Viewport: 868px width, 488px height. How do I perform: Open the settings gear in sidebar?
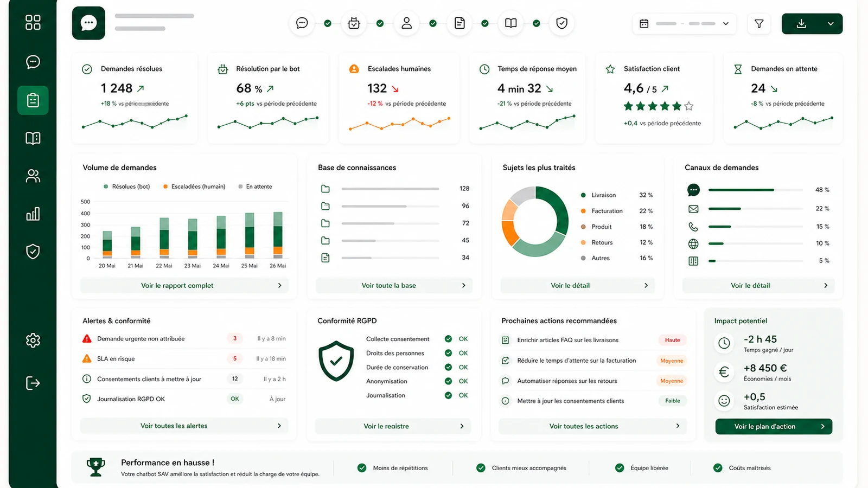point(33,341)
